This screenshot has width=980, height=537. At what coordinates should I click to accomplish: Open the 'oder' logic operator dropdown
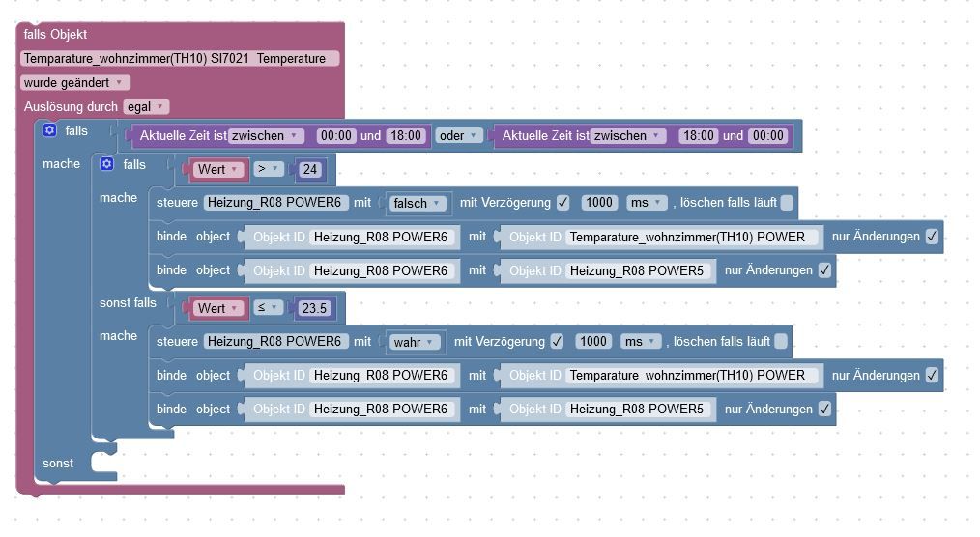[457, 135]
